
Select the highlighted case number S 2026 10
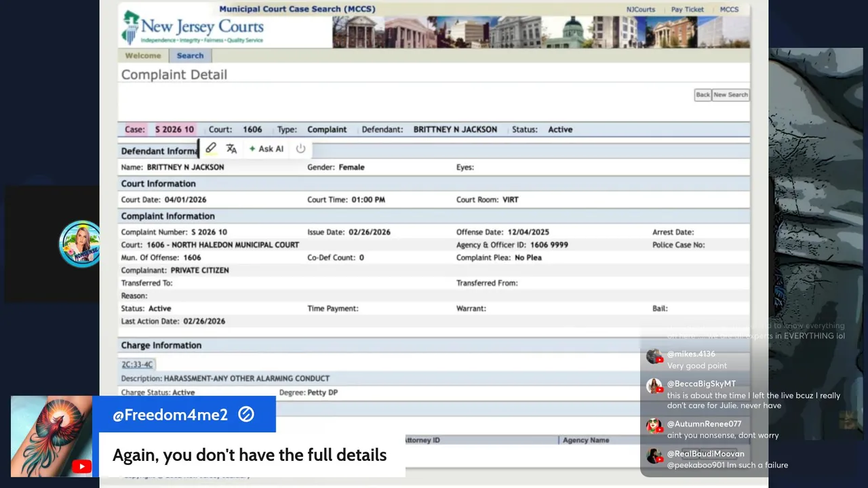point(174,129)
